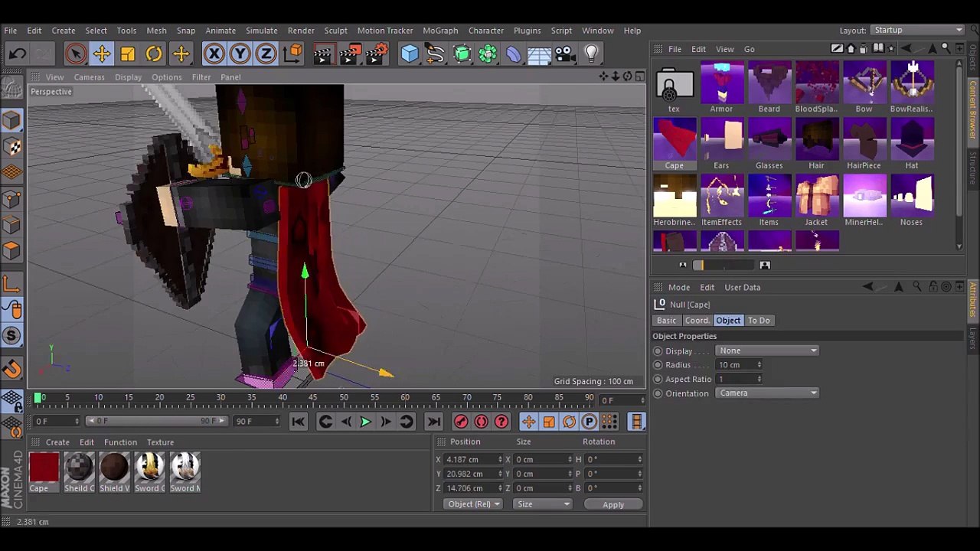The height and width of the screenshot is (551, 980).
Task: Adjust the browser thumbnail size slider
Action: (x=724, y=266)
